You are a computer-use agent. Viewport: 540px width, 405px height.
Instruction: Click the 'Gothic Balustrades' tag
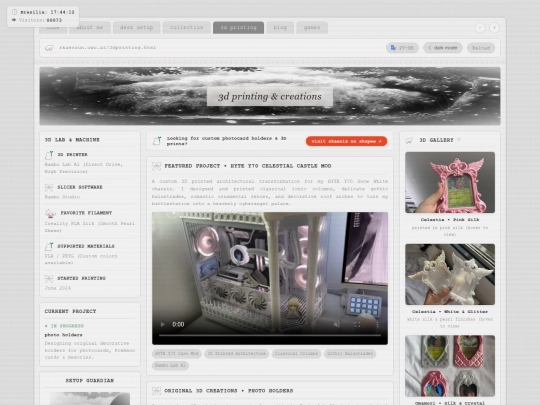coord(350,354)
